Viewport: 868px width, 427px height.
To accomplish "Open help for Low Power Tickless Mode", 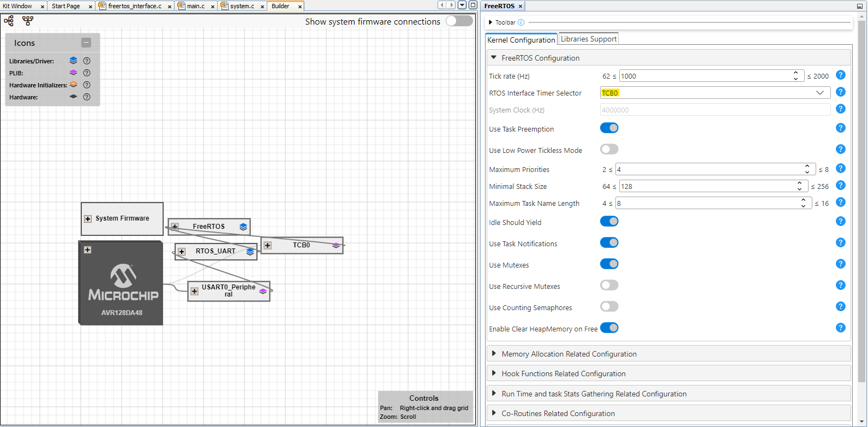I will pyautogui.click(x=841, y=149).
